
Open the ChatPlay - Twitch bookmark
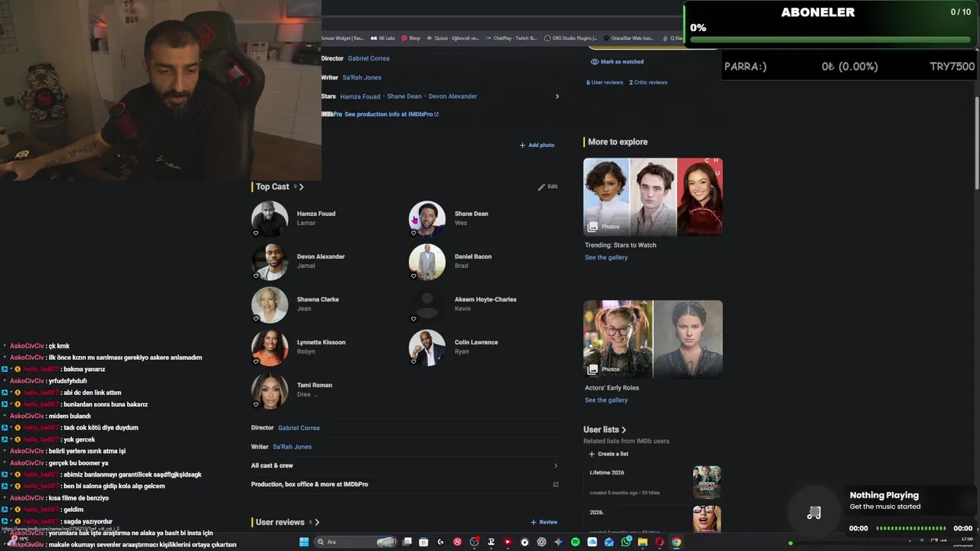tap(511, 37)
